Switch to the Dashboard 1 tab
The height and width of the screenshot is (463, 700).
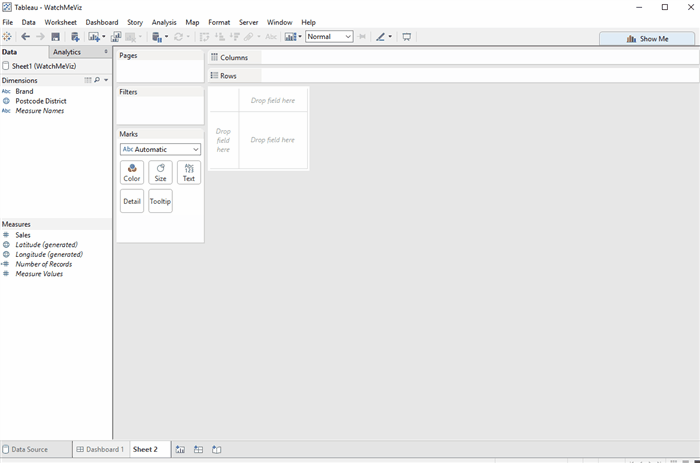pos(100,449)
